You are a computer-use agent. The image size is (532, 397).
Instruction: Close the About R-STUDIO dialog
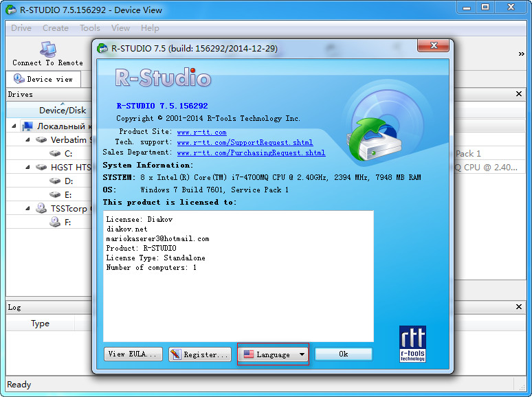[433, 45]
